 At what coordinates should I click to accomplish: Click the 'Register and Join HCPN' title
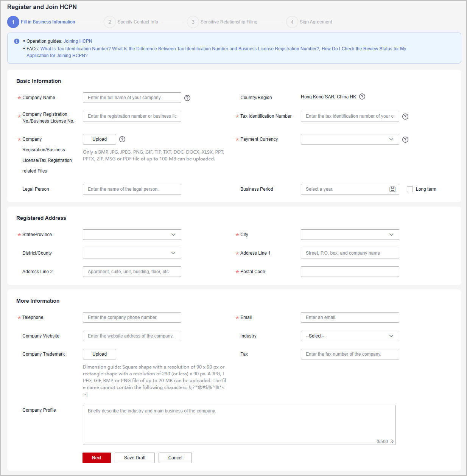[42, 7]
